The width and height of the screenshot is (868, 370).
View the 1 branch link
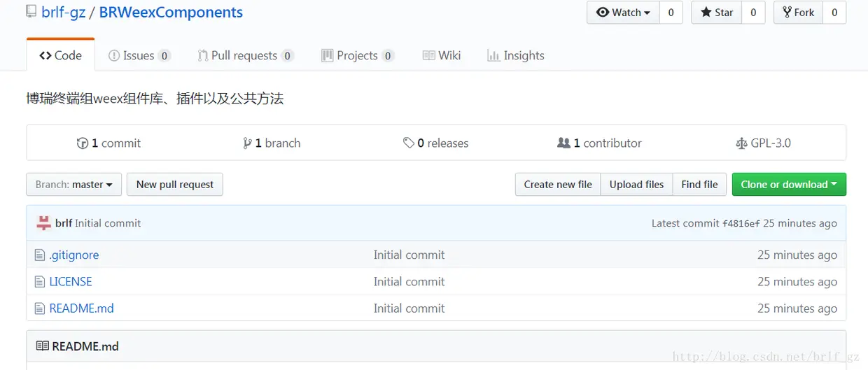click(272, 143)
